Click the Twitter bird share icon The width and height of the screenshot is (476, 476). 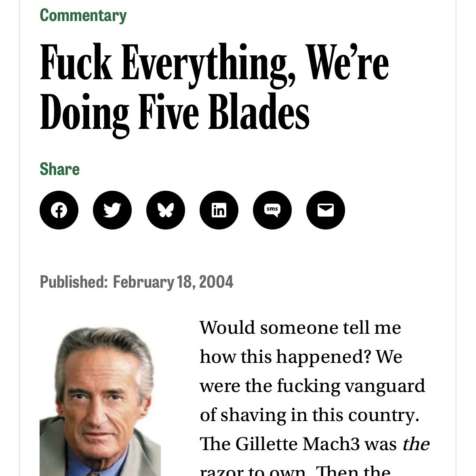[112, 210]
